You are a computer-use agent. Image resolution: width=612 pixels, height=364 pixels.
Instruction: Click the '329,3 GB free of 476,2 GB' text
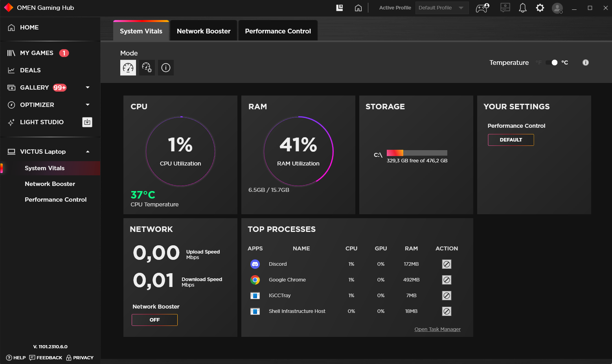point(417,161)
